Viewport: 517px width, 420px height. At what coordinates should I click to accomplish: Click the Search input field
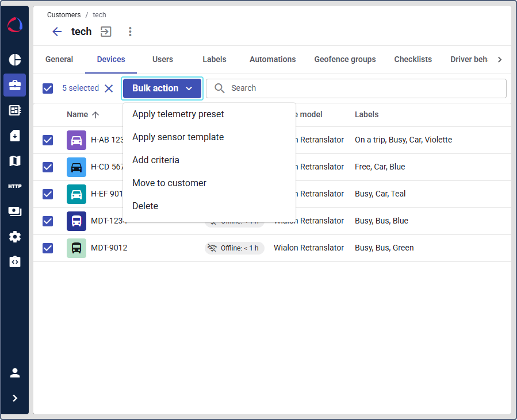tap(362, 88)
